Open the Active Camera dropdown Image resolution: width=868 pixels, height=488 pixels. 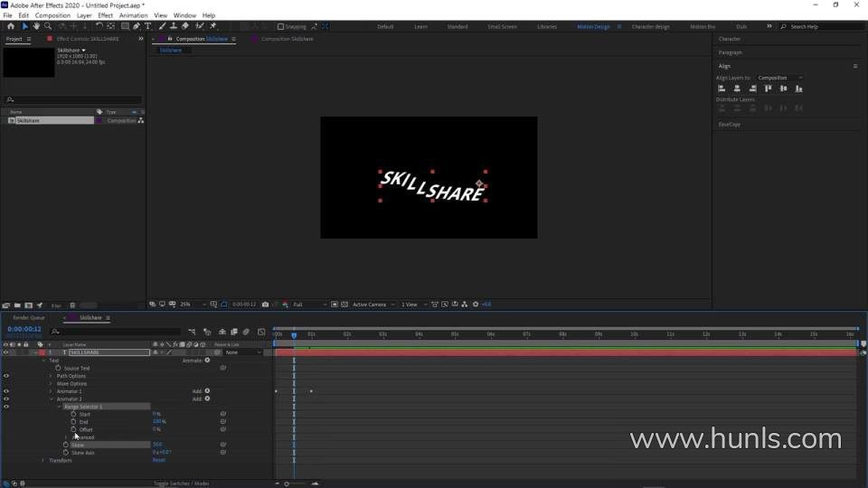[373, 305]
